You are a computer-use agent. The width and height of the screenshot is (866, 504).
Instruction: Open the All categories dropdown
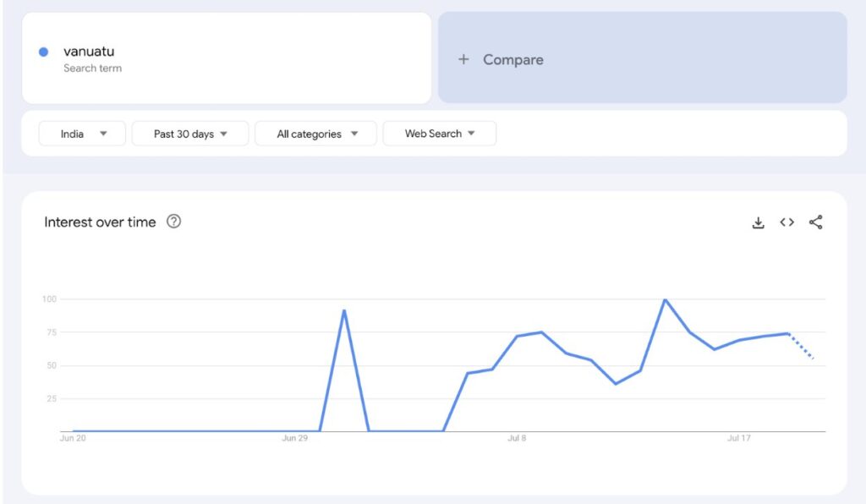[315, 134]
